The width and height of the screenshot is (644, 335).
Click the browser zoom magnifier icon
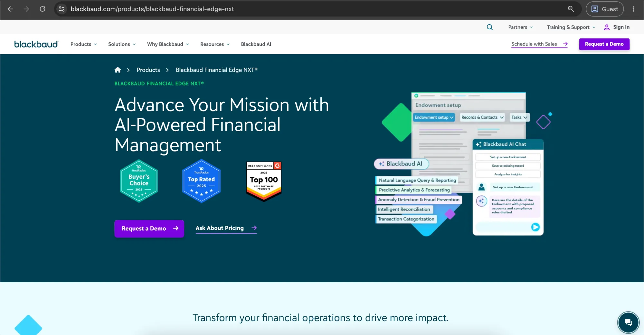(x=571, y=9)
